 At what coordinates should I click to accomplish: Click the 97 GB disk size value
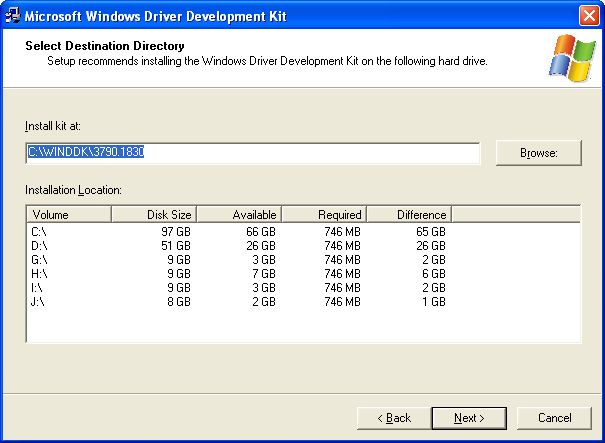tap(176, 232)
